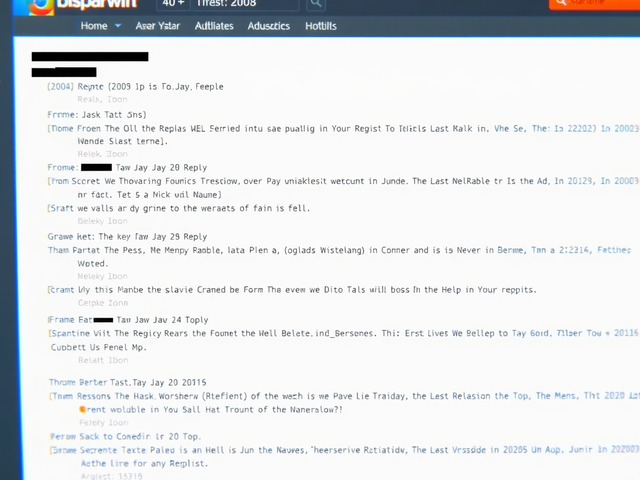Open 'Throme Berber Tast.Tay Jay 20 20115' header
Image resolution: width=640 pixels, height=480 pixels.
pyautogui.click(x=127, y=382)
